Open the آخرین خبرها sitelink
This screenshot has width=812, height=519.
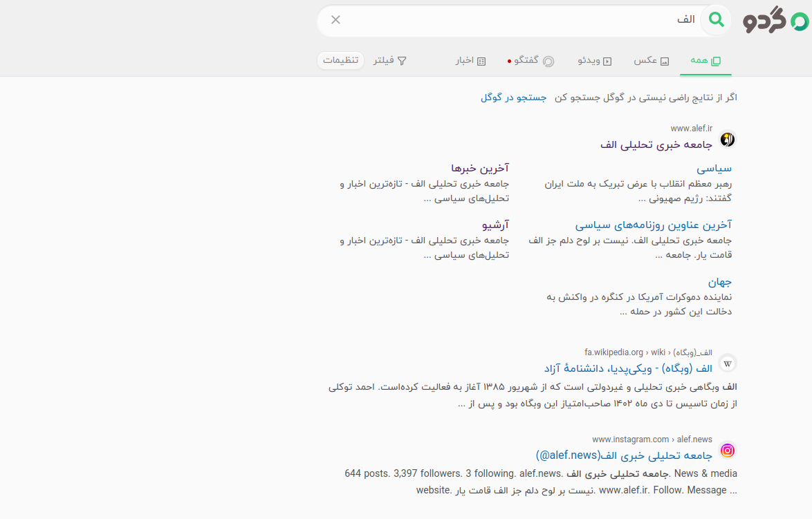(x=480, y=168)
